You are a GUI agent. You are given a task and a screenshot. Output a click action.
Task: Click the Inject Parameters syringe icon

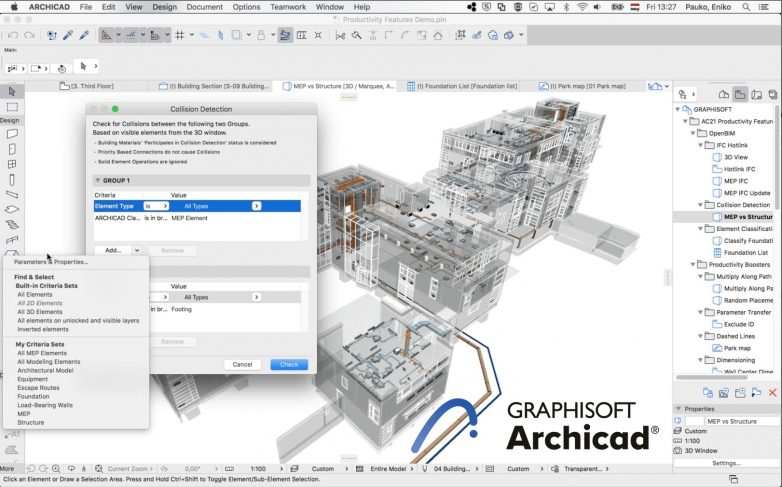pyautogui.click(x=84, y=35)
